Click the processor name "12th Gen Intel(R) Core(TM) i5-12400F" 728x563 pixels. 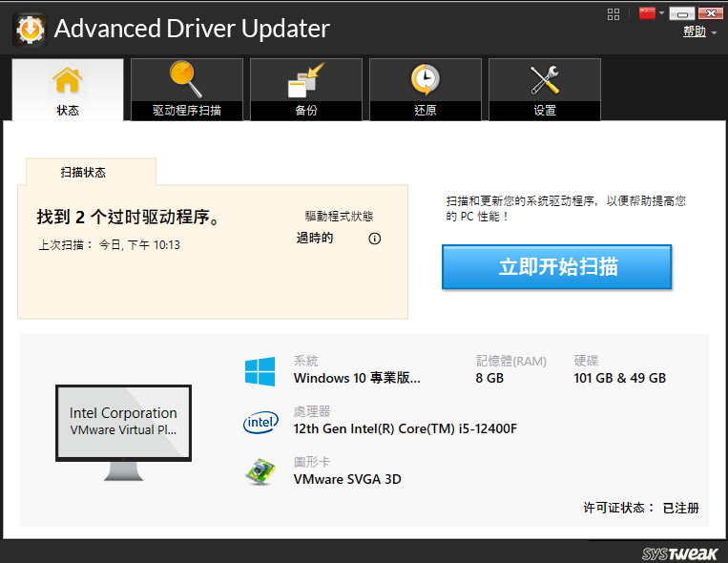(x=406, y=428)
